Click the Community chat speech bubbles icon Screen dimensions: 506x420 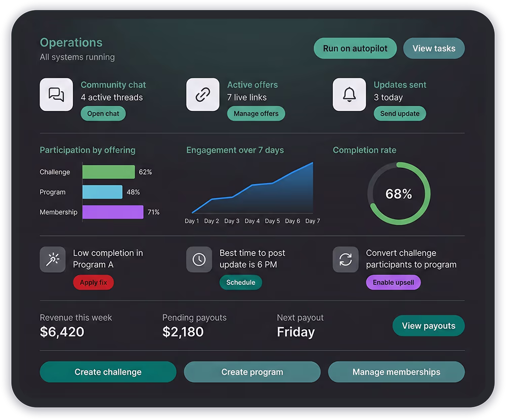(x=56, y=95)
